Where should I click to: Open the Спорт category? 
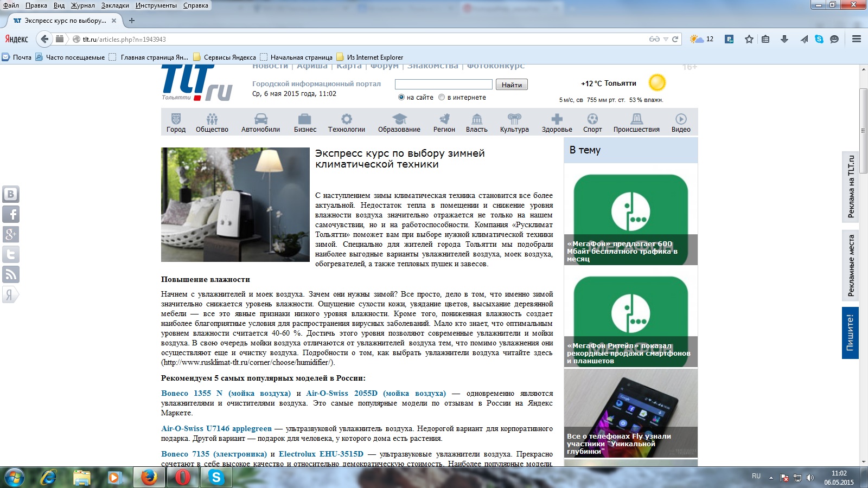point(592,123)
